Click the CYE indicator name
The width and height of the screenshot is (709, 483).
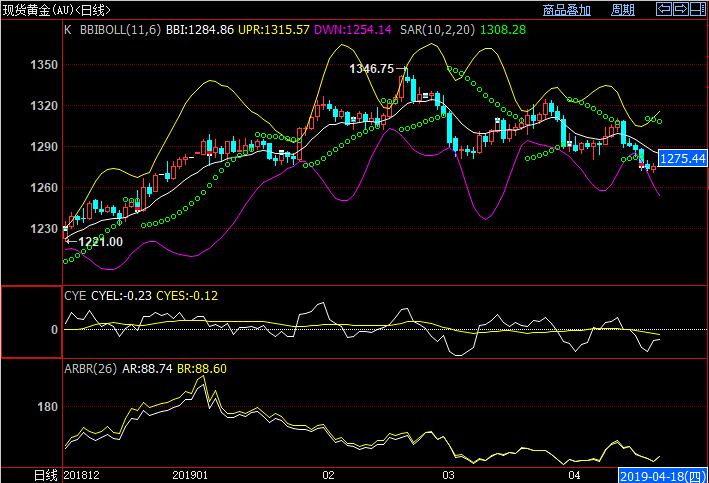pyautogui.click(x=75, y=296)
